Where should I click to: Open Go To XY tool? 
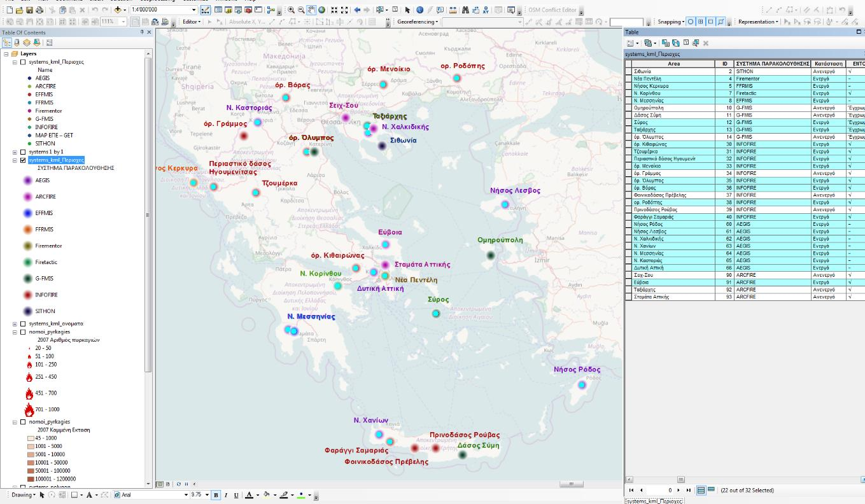point(486,10)
